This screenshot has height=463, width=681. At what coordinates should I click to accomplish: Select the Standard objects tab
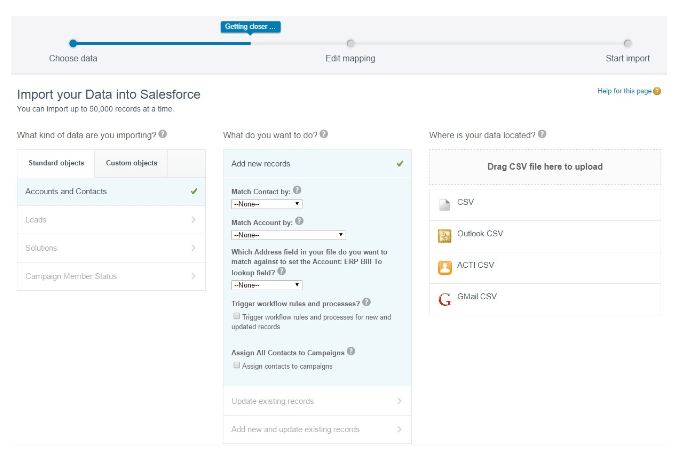pyautogui.click(x=56, y=163)
